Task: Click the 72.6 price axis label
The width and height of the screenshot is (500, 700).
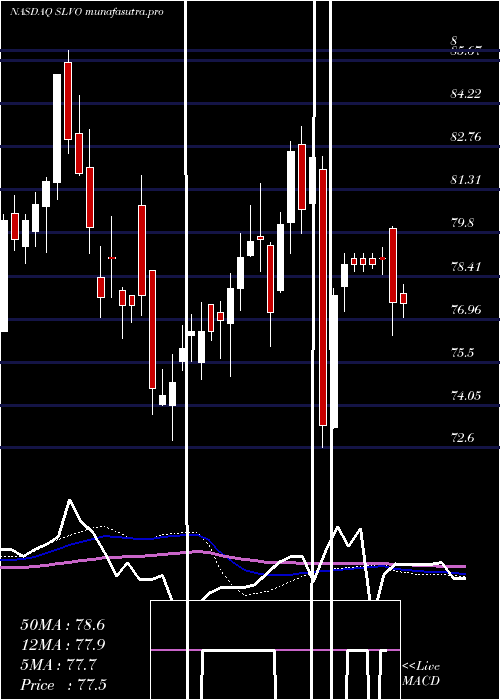Action: tap(462, 438)
